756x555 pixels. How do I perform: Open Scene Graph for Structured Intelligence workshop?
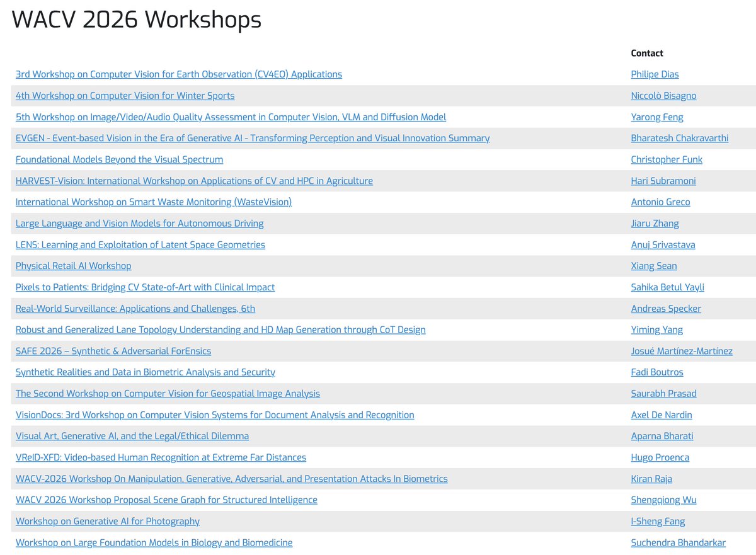(x=166, y=500)
